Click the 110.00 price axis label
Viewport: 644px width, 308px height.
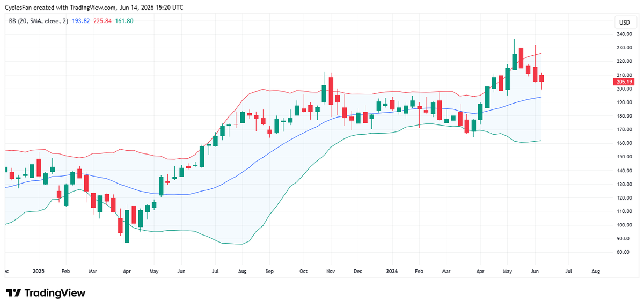pyautogui.click(x=624, y=211)
